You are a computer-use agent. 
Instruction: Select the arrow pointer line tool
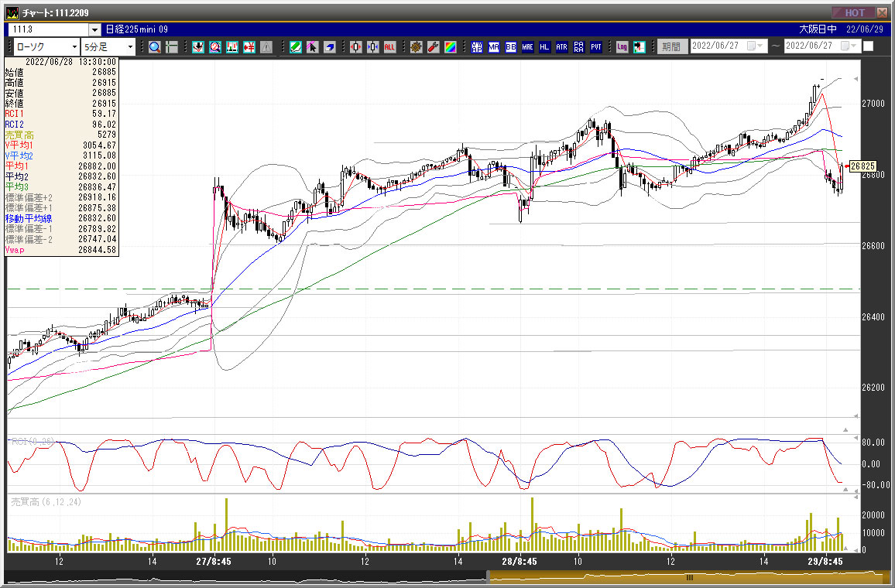pos(312,46)
